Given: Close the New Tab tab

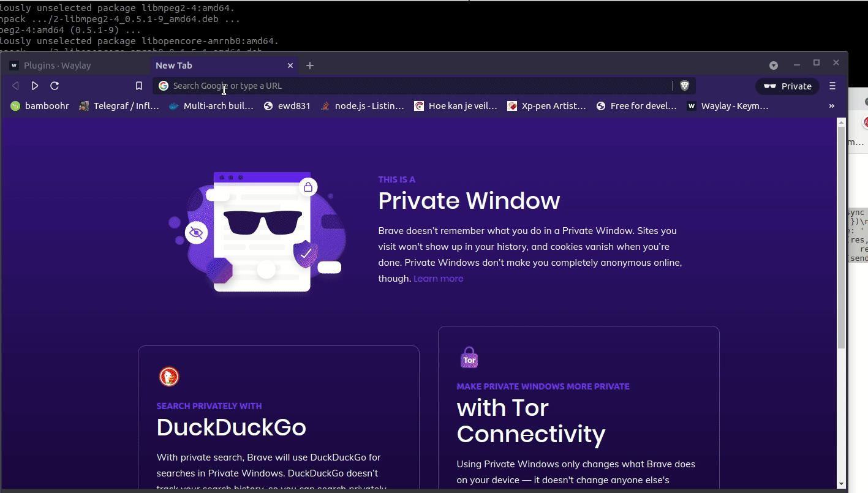Looking at the screenshot, I should (290, 66).
